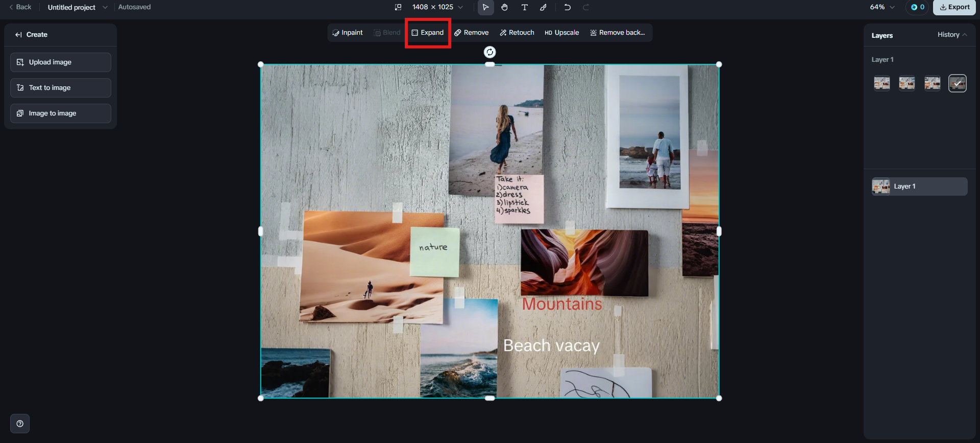Select the checked fourth version thumbnail

(x=957, y=83)
